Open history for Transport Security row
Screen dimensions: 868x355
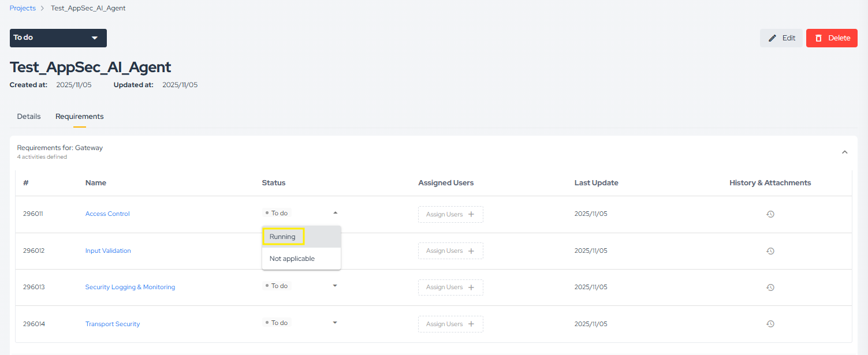pyautogui.click(x=770, y=324)
